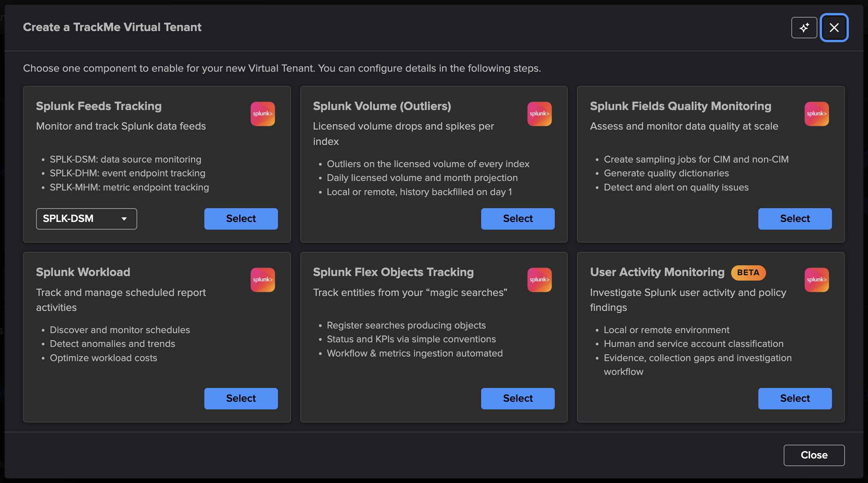Click Splunk logo on User Activity Monitoring card
The width and height of the screenshot is (868, 483).
[x=817, y=280]
